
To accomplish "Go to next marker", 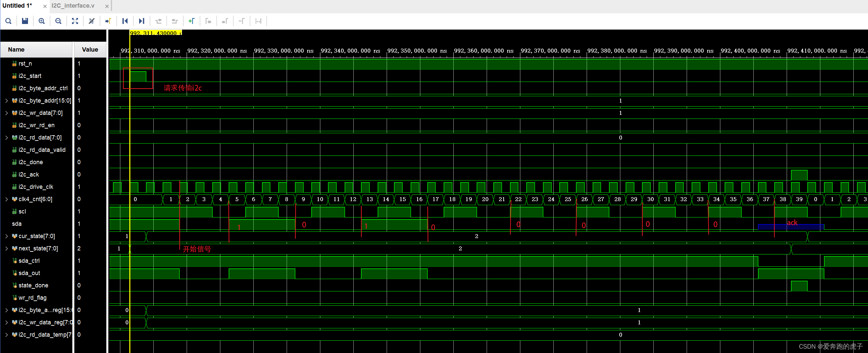I will coord(225,21).
